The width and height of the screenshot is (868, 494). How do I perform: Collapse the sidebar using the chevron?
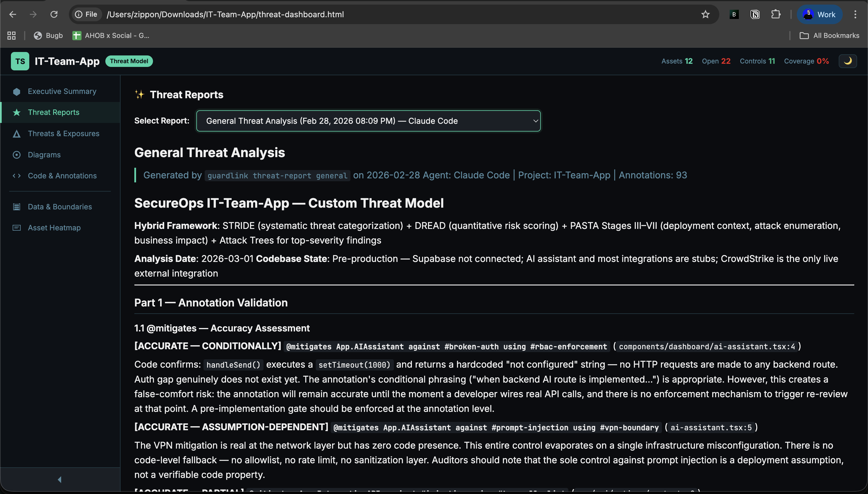click(x=60, y=479)
